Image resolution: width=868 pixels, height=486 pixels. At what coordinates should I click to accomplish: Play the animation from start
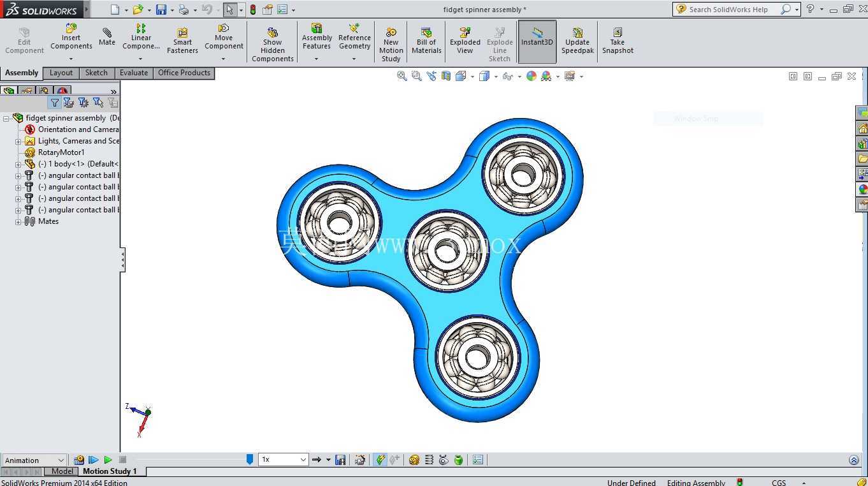tap(94, 460)
